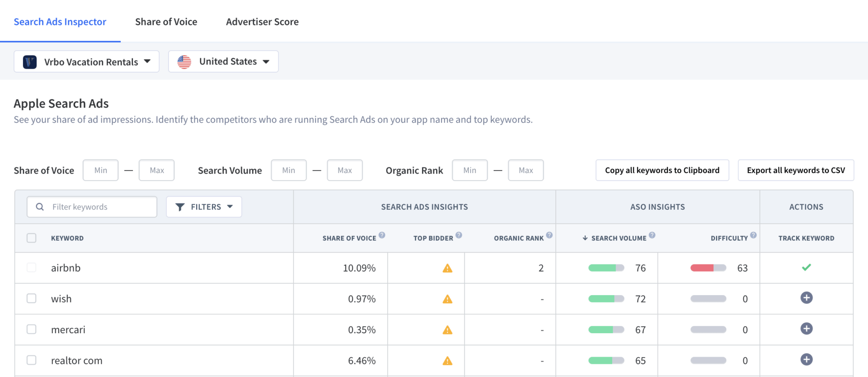The width and height of the screenshot is (868, 377).
Task: Export all keywords to CSV
Action: 796,170
